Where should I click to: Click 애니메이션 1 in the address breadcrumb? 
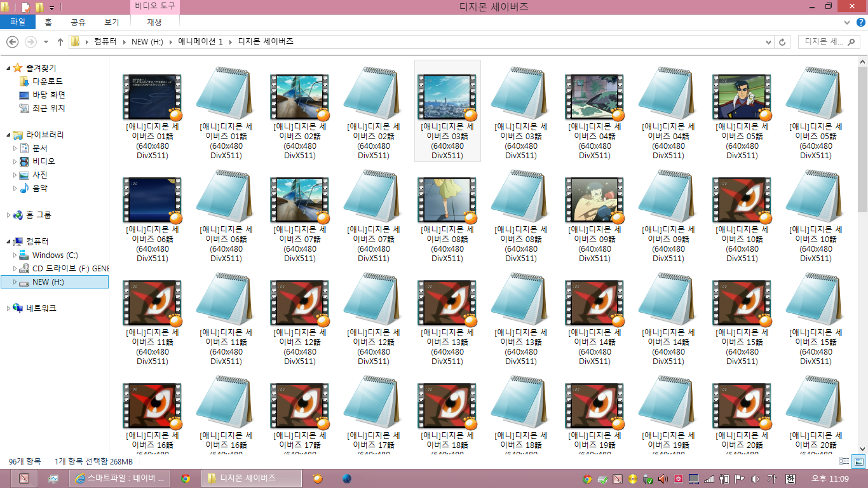201,42
